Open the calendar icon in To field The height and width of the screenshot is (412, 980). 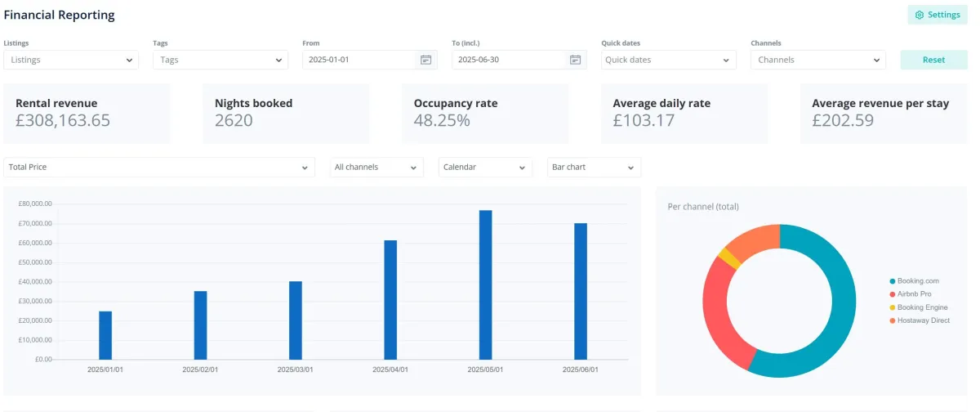[575, 60]
